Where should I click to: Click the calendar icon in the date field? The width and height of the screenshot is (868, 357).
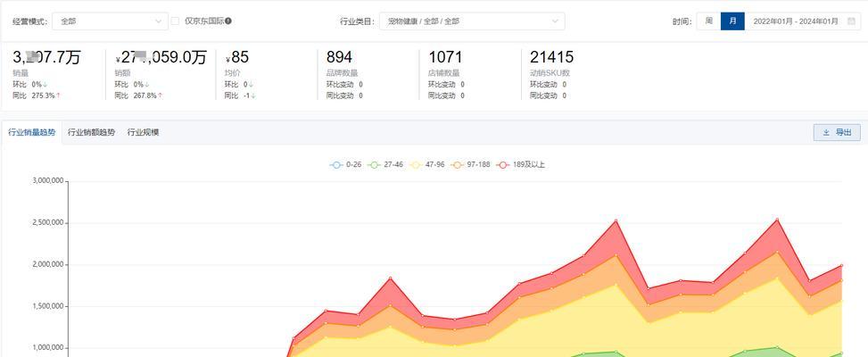coord(851,21)
